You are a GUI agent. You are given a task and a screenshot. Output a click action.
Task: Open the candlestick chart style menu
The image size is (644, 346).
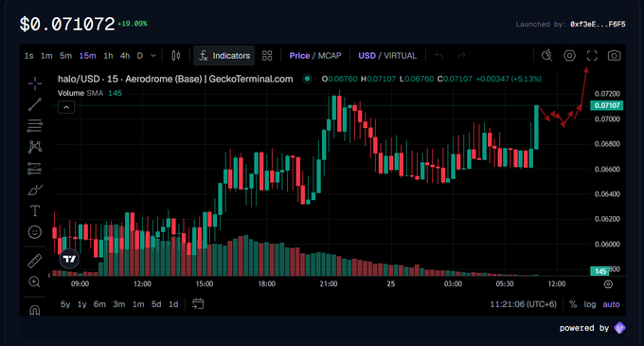[176, 56]
